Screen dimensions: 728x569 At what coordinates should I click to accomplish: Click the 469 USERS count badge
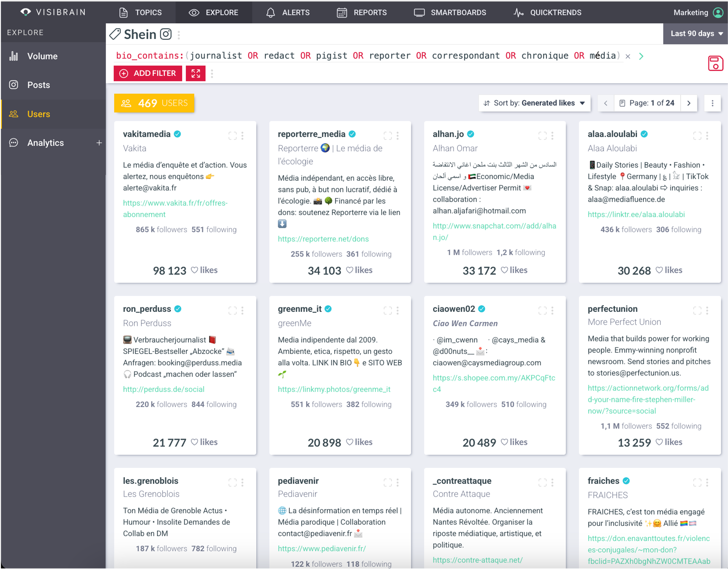154,103
